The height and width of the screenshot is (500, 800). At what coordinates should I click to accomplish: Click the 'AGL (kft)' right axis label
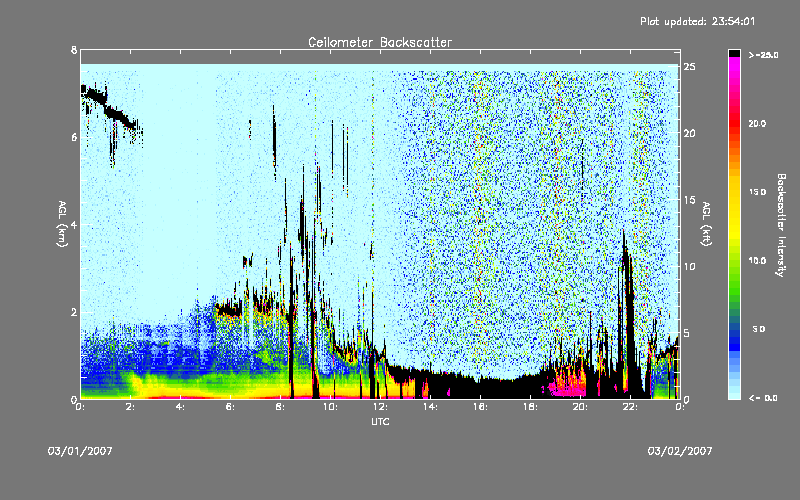pyautogui.click(x=707, y=224)
